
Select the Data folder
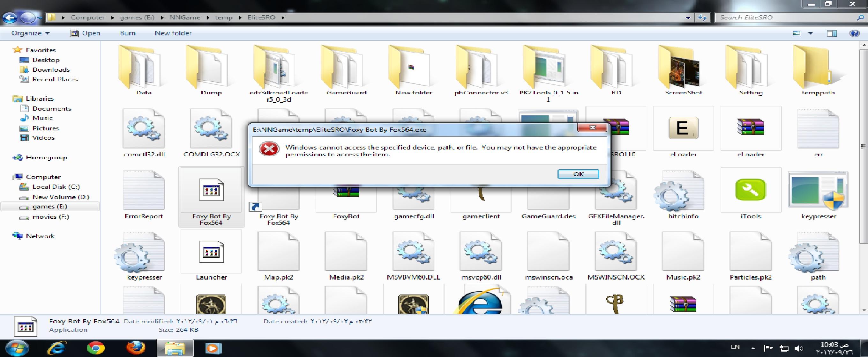pyautogui.click(x=144, y=71)
